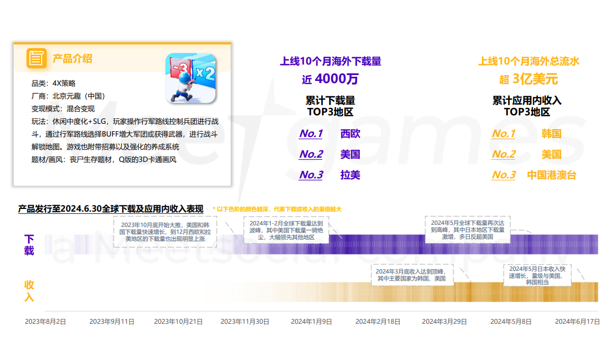Click the orange No.3 link beside 中国港澳台
Viewport: 612px width, 364px height.
click(x=504, y=175)
